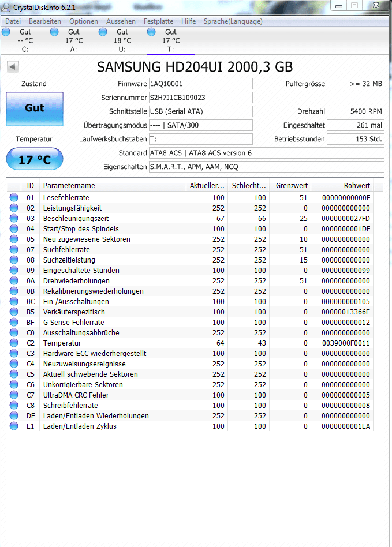Click status icon of Beschleunigungszeit row

click(14, 218)
